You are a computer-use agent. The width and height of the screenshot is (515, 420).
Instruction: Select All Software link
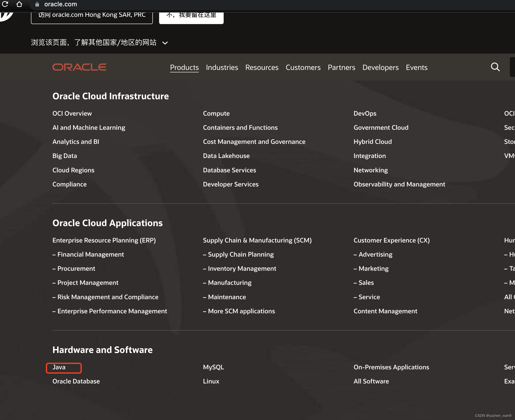click(x=371, y=381)
